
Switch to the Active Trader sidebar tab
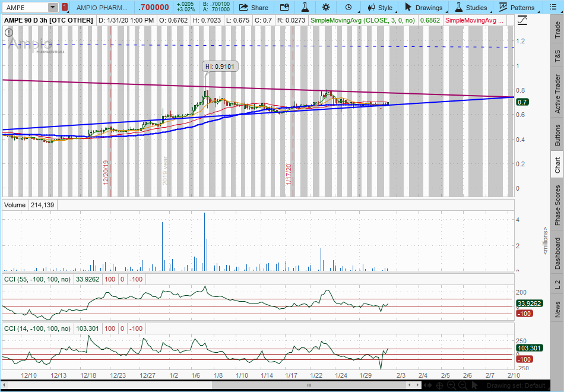click(x=557, y=94)
